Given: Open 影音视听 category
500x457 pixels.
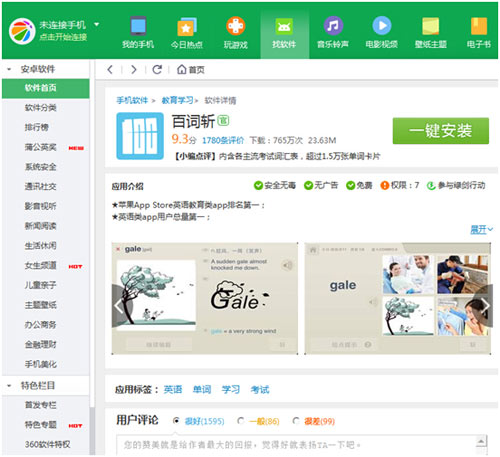Looking at the screenshot, I should pos(41,206).
